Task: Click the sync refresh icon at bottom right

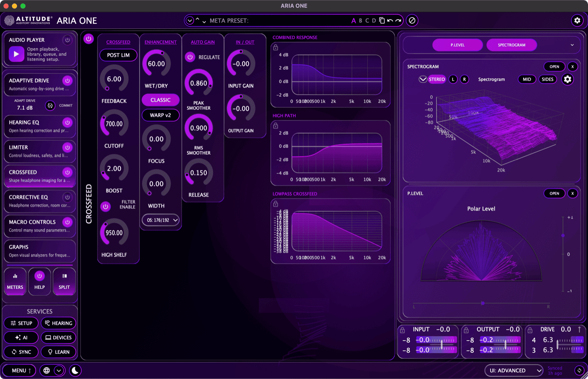Action: click(x=579, y=370)
